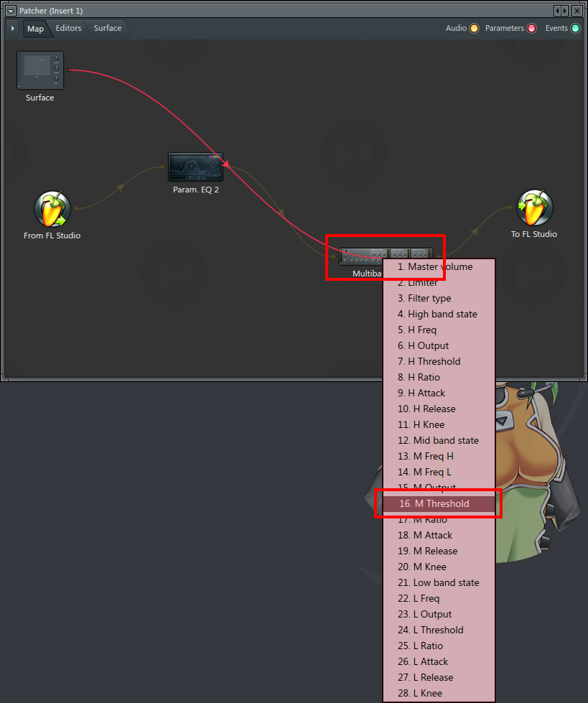Open the Patcher window options menu arrow
Viewport: 588px width, 703px height.
tap(11, 11)
